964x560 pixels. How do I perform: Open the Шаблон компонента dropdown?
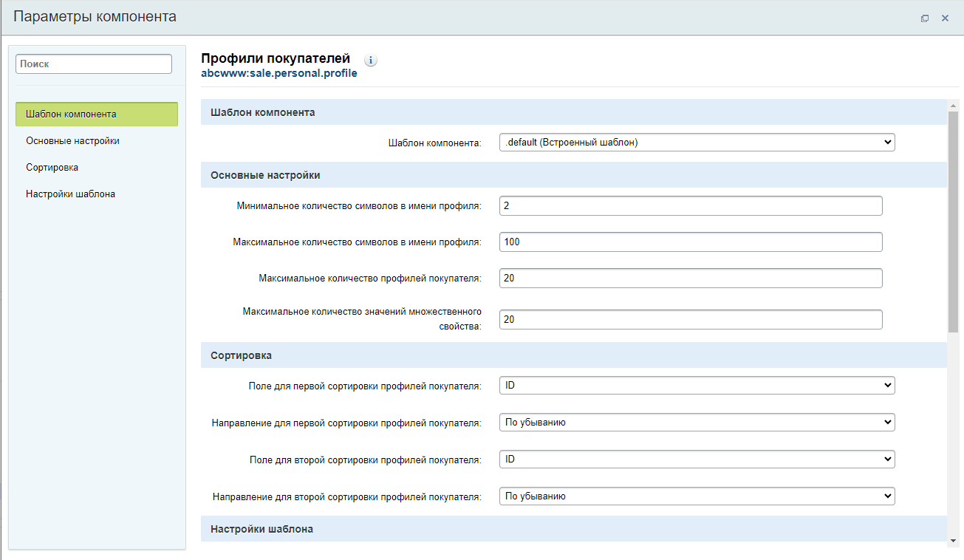tap(697, 142)
